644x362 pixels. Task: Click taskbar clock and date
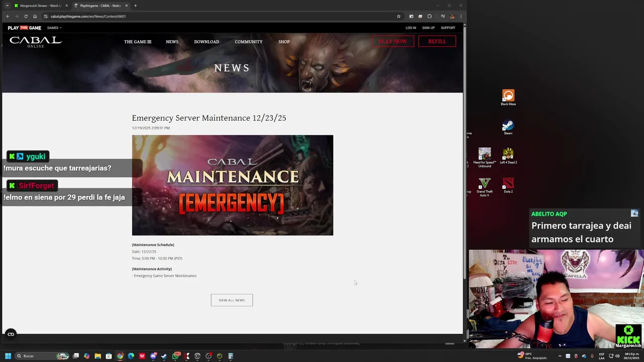[631, 356]
